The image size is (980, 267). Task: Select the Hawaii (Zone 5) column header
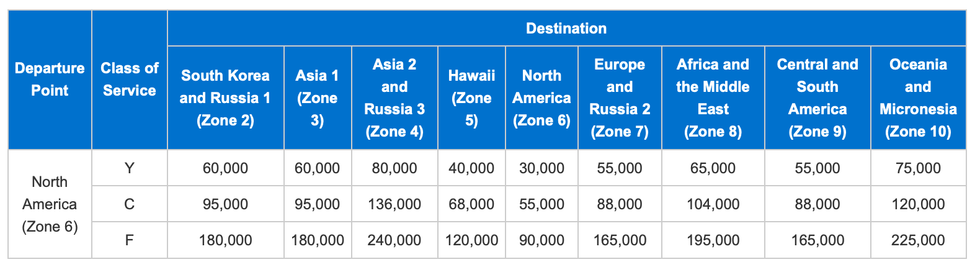(471, 98)
